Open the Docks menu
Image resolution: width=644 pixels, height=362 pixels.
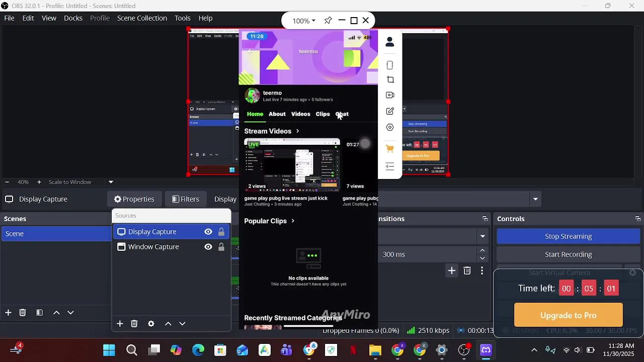coord(73,18)
